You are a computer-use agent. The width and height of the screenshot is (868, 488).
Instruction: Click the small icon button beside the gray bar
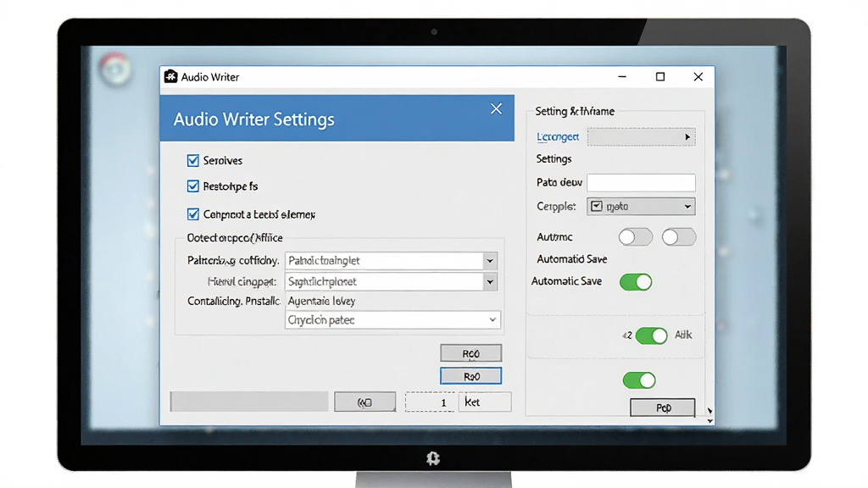[x=364, y=402]
